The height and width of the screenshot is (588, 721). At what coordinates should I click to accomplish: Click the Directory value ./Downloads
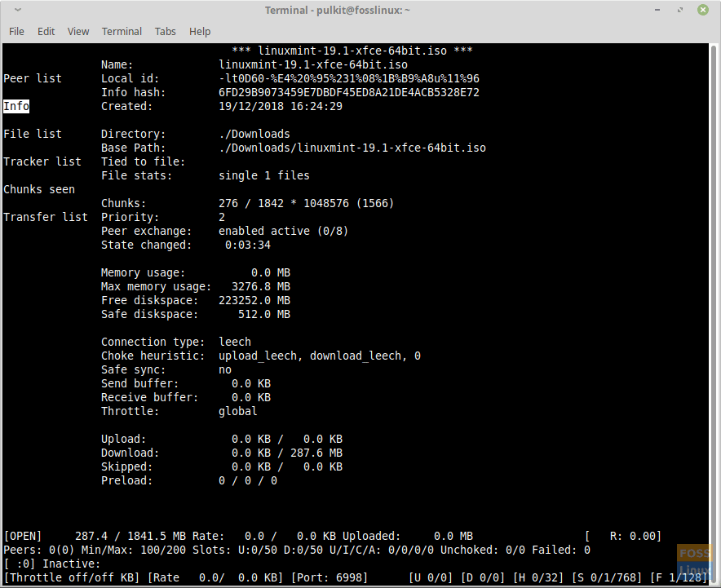(x=254, y=134)
